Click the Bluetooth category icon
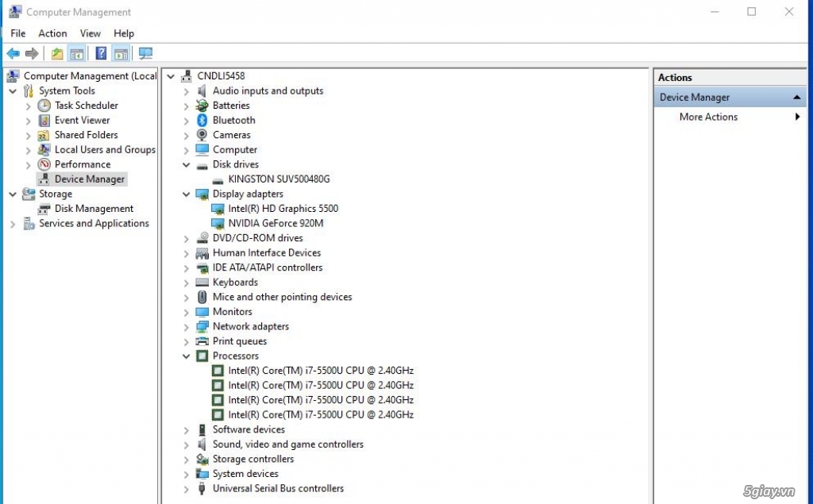 202,121
